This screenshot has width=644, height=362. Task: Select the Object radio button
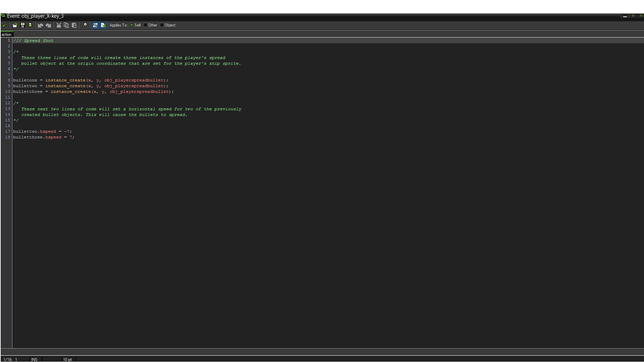point(162,25)
